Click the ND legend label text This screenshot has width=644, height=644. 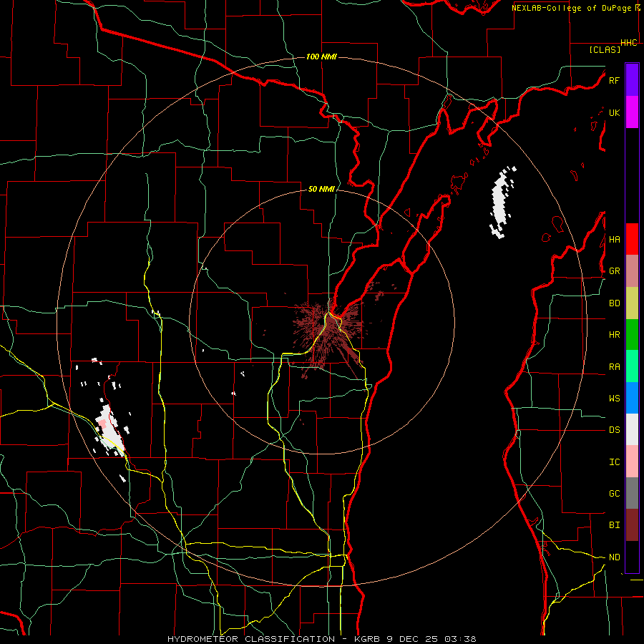pos(614,557)
